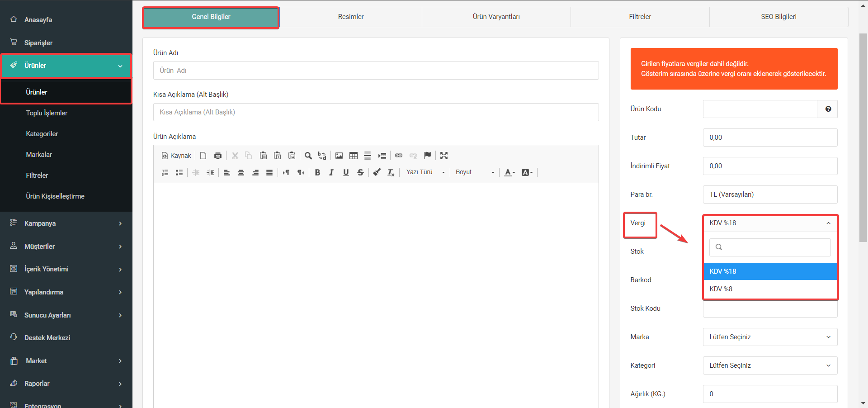
Task: Toggle italic formatting
Action: [332, 172]
